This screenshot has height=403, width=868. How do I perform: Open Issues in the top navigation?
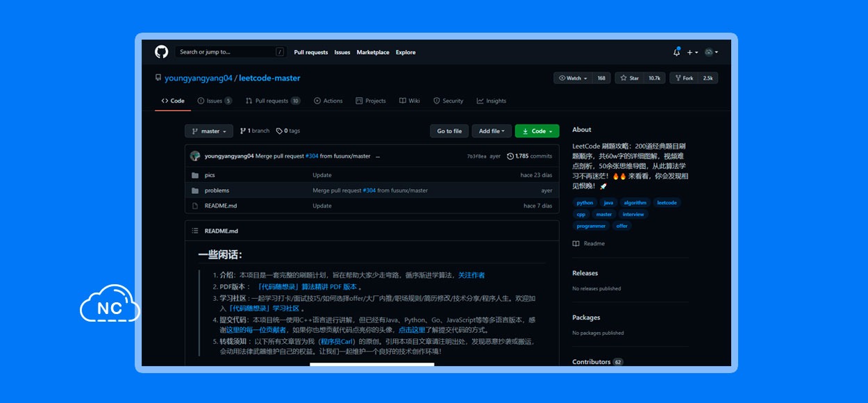(342, 52)
